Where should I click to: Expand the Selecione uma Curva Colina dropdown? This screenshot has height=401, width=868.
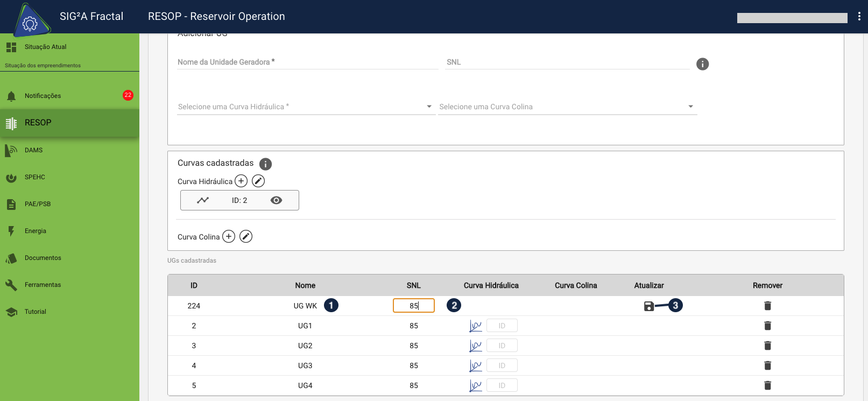(x=567, y=107)
